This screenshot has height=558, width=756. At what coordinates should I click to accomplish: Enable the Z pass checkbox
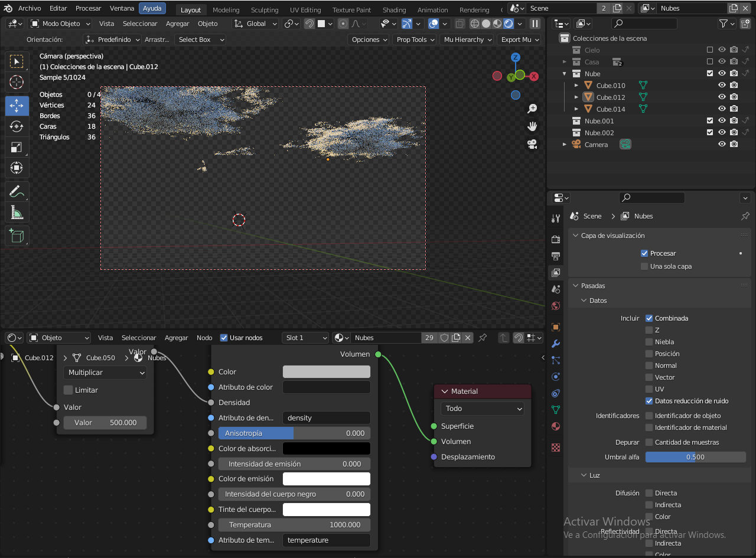click(x=649, y=330)
